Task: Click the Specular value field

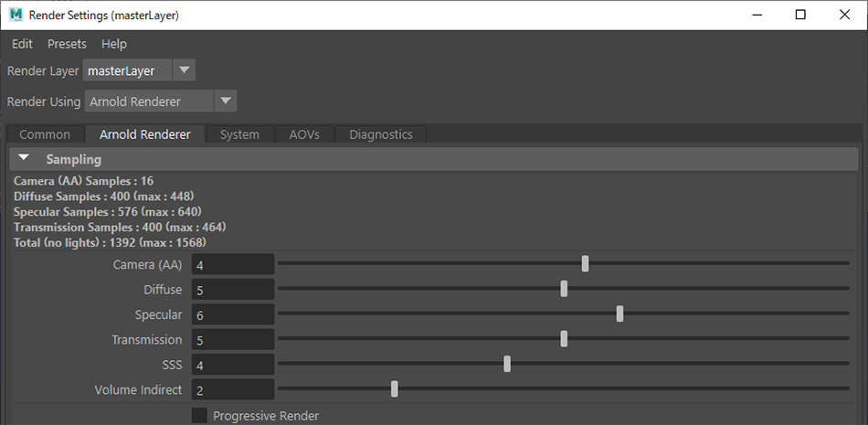Action: click(x=233, y=314)
